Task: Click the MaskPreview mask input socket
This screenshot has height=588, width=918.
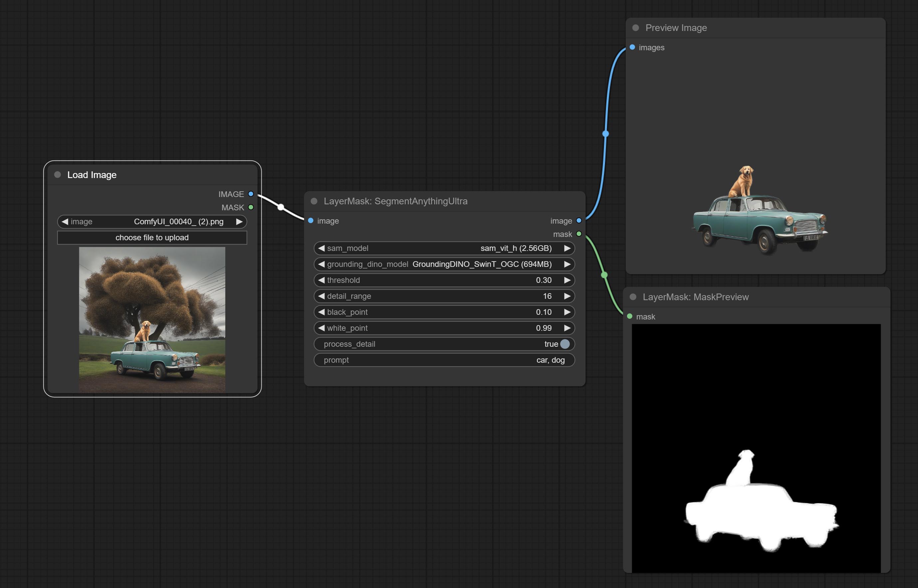Action: (x=630, y=316)
